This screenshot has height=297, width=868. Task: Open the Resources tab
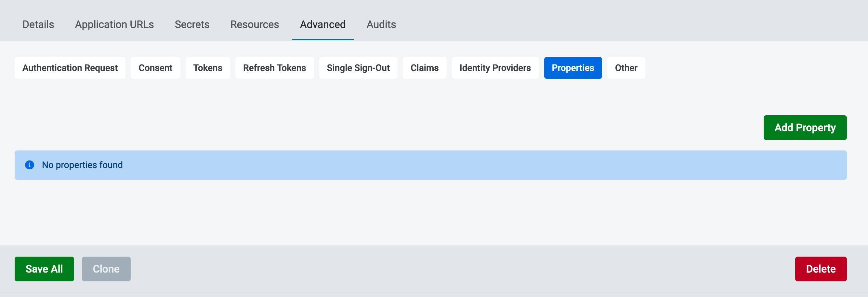click(x=254, y=24)
